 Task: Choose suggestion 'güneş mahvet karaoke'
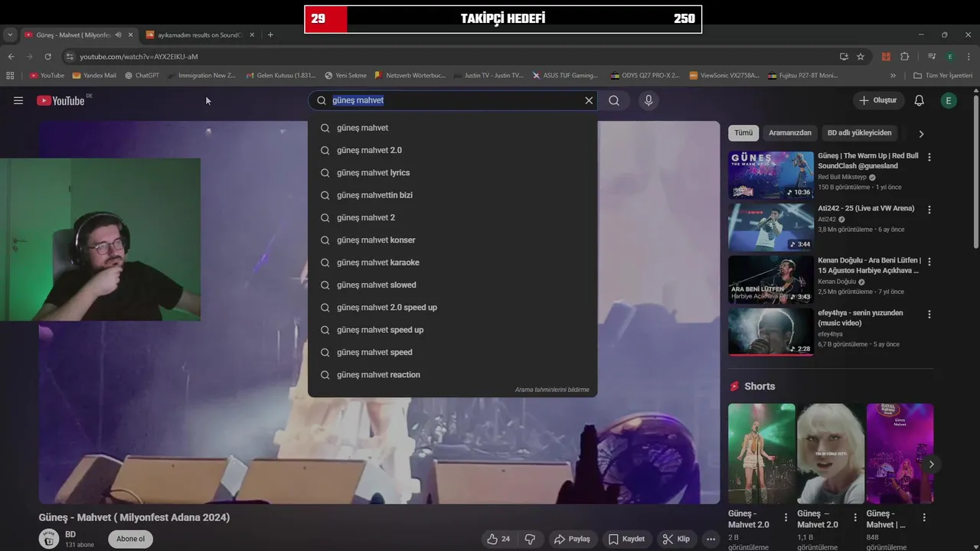click(452, 262)
